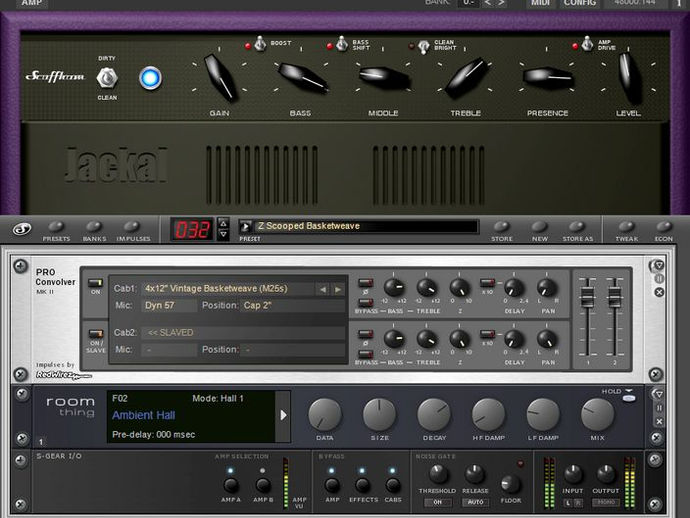Screen dimensions: 690x518
Task: Open the Banks browser
Action: tap(94, 227)
